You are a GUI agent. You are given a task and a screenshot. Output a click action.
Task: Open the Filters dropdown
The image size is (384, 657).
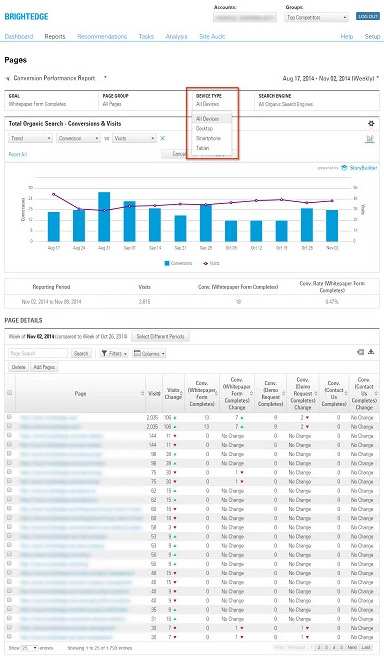(x=114, y=353)
